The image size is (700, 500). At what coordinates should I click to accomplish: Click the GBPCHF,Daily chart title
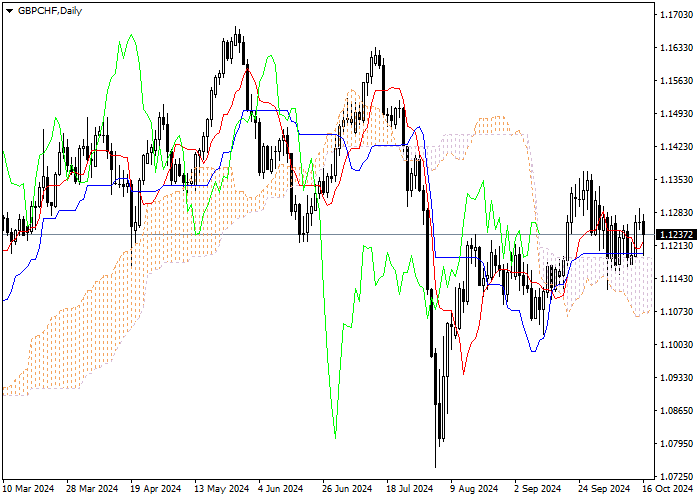50,11
